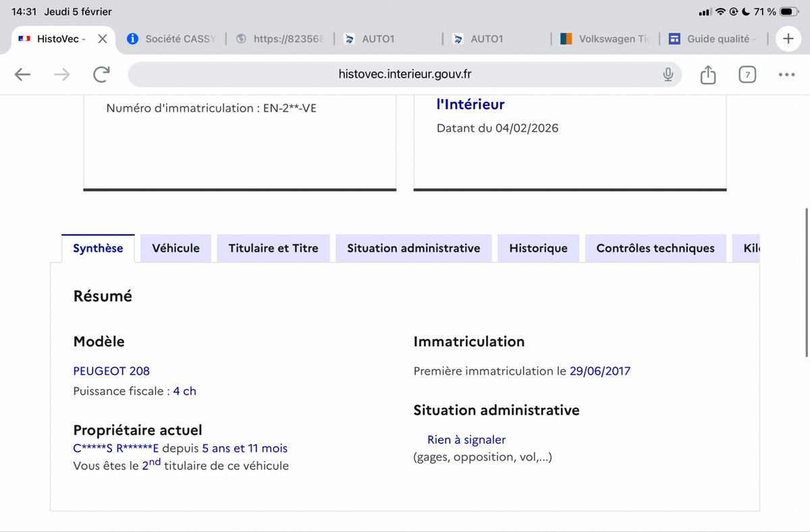Open the tab overview showing 7 tabs
Image resolution: width=810 pixels, height=532 pixels.
point(746,75)
